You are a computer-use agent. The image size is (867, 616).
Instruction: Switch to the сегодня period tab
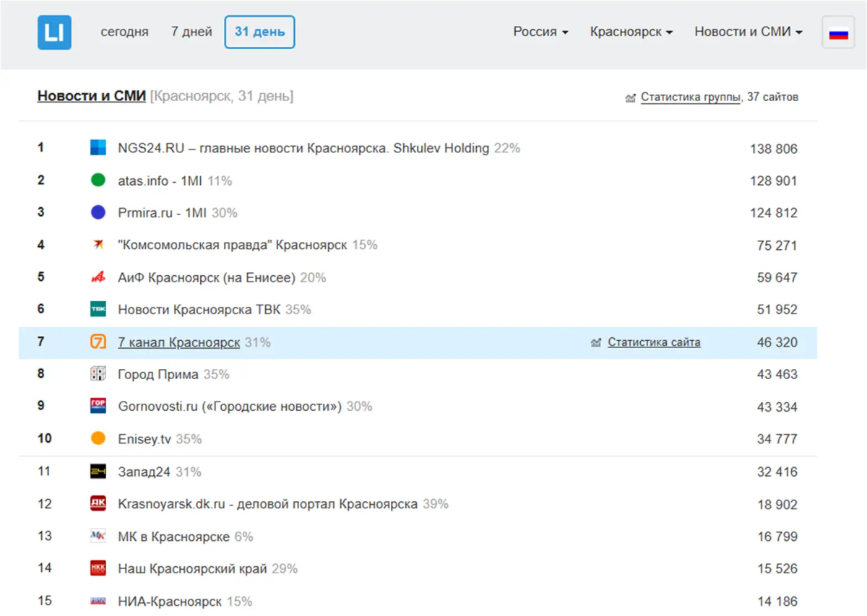point(124,32)
